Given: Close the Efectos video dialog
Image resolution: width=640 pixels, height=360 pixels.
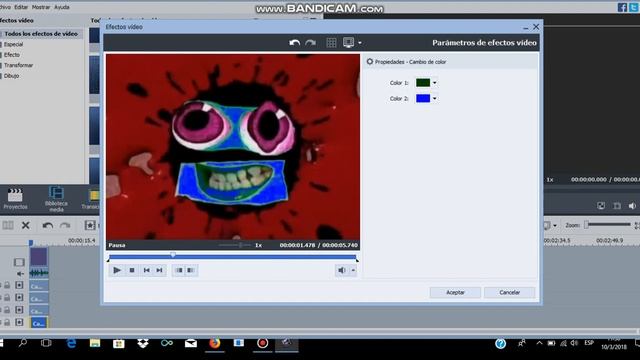Looking at the screenshot, I should (536, 27).
